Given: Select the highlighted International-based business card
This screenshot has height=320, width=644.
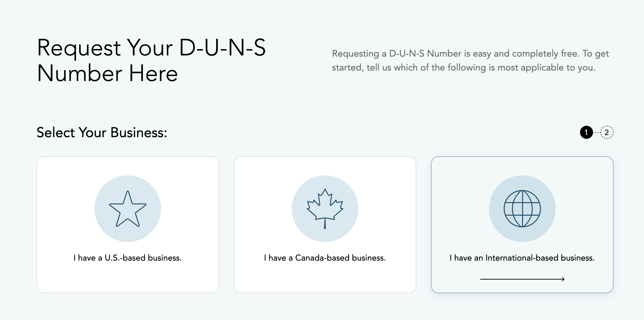Looking at the screenshot, I should pyautogui.click(x=522, y=225).
